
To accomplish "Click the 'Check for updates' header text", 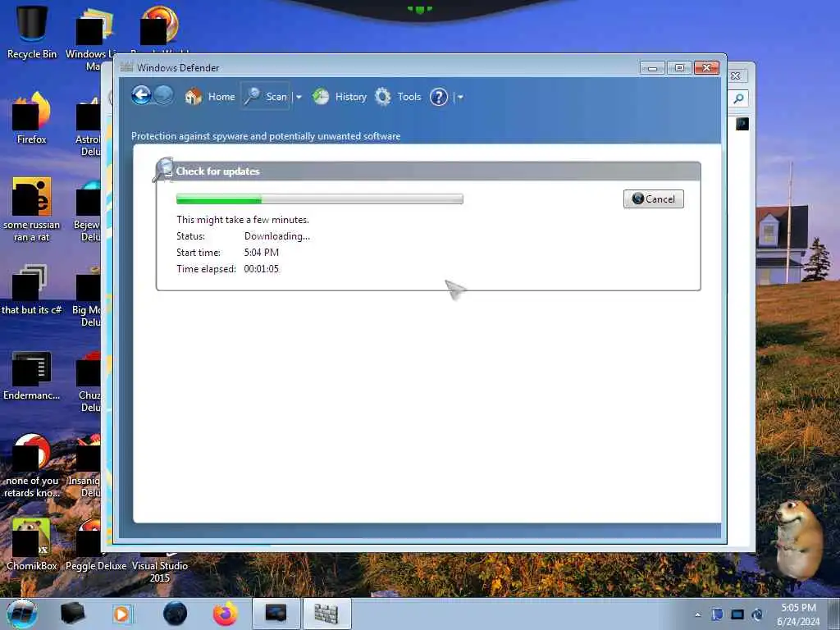I will 217,171.
